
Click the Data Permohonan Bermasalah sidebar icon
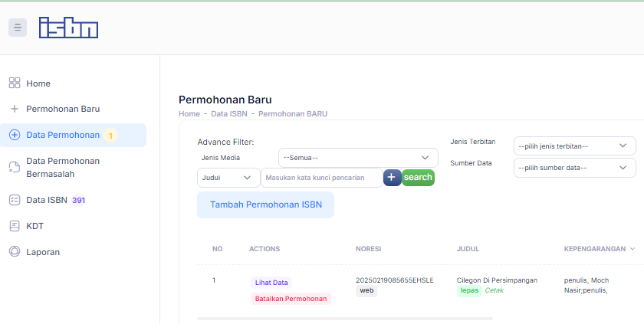click(14, 167)
